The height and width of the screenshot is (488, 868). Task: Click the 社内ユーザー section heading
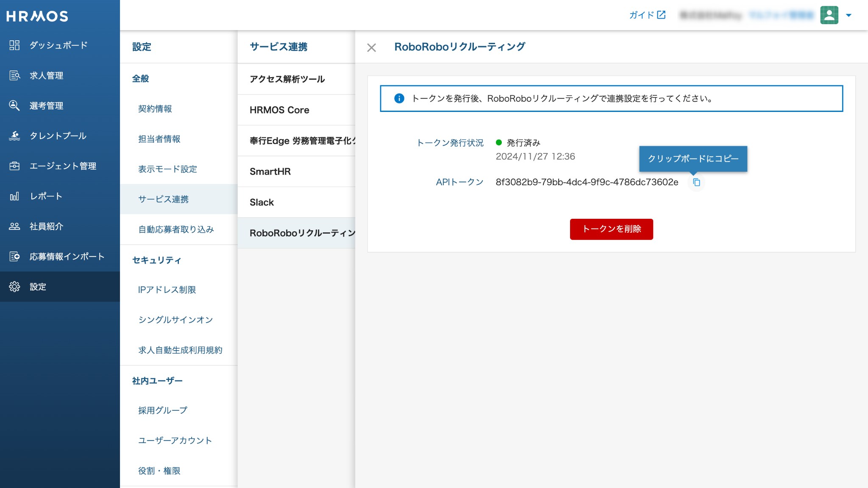pos(157,381)
